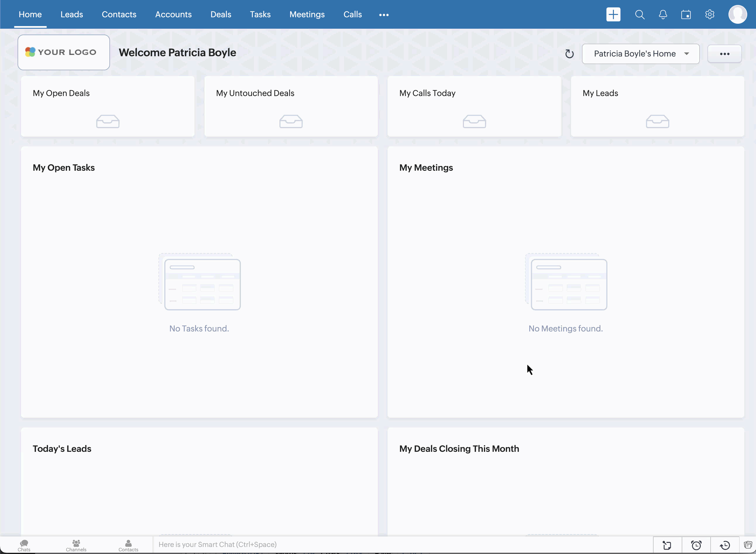Open Channels in the bottom bar
This screenshot has width=756, height=554.
point(76,545)
